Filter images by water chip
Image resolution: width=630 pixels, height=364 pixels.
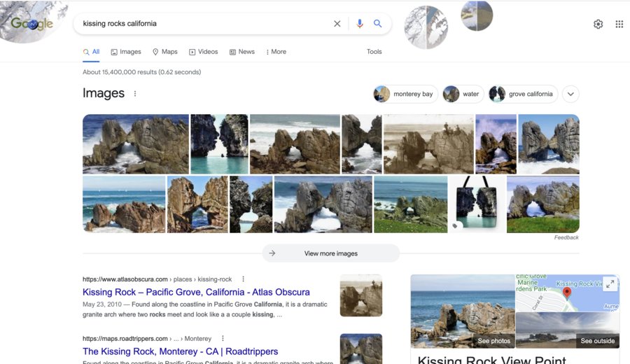click(x=463, y=94)
